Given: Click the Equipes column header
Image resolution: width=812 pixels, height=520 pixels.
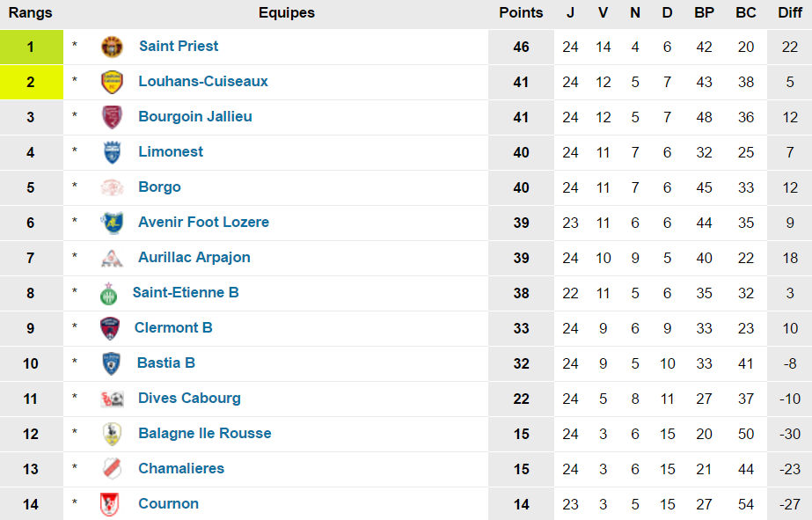Looking at the screenshot, I should (286, 13).
